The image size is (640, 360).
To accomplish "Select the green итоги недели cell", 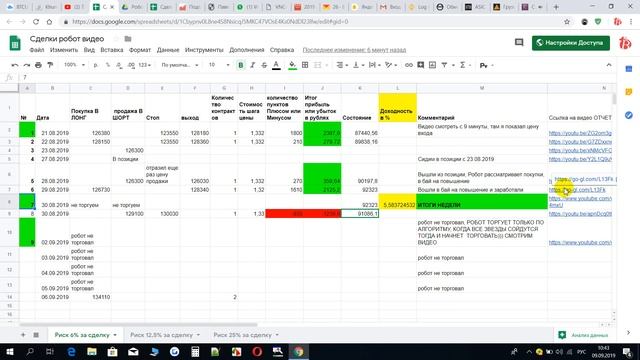I will tap(482, 202).
